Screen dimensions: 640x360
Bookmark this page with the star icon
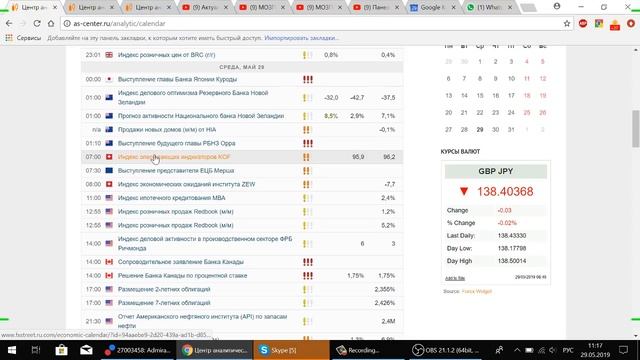click(x=567, y=24)
